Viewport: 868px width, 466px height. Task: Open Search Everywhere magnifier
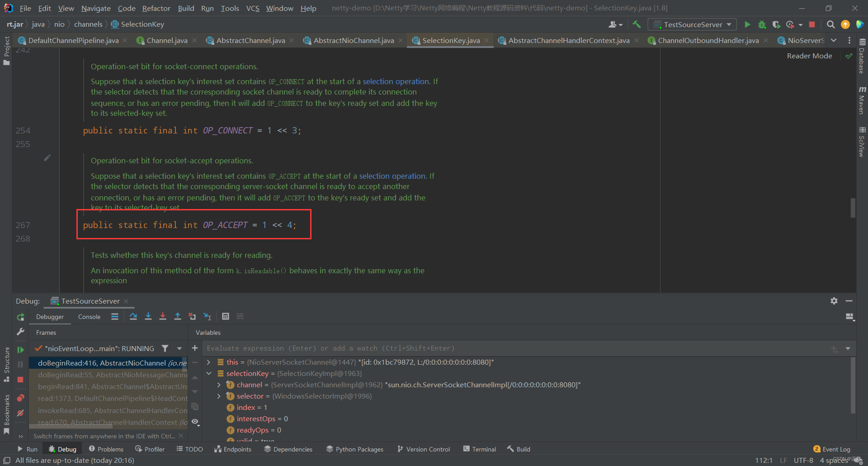coord(830,24)
